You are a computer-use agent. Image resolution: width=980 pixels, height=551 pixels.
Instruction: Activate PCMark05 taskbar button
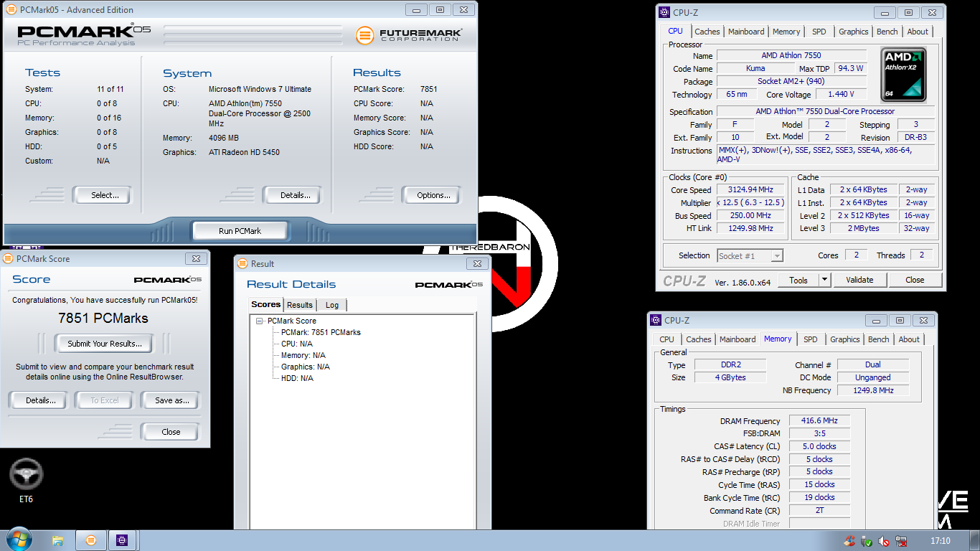click(90, 540)
